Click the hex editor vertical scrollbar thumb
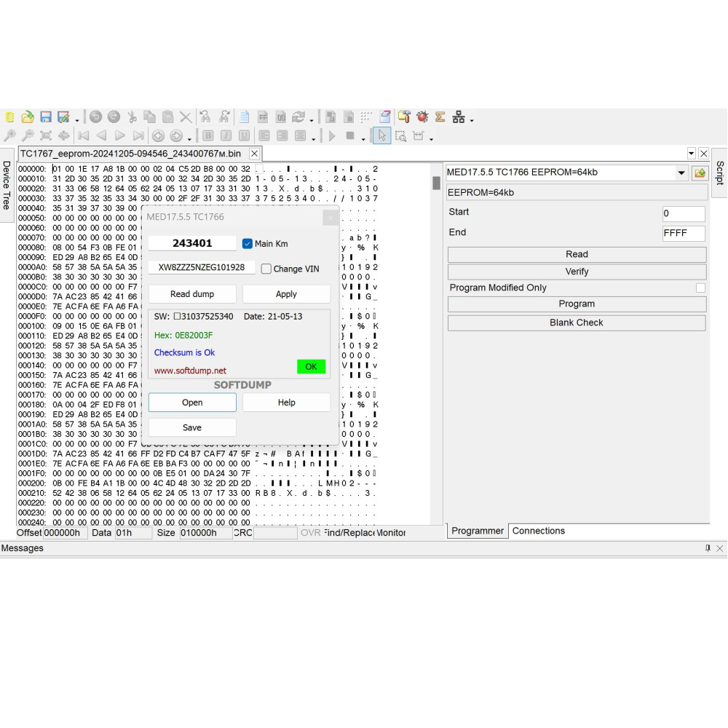This screenshot has height=728, width=728. click(436, 183)
